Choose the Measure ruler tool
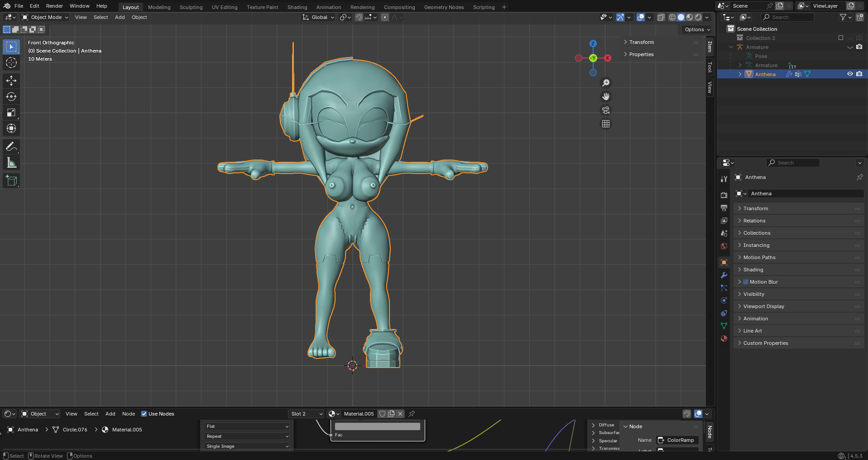 [x=11, y=163]
